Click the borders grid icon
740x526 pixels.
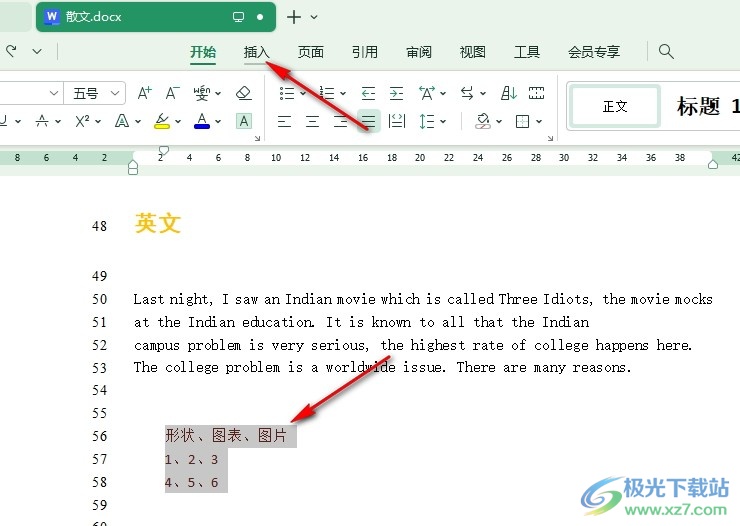tap(522, 121)
